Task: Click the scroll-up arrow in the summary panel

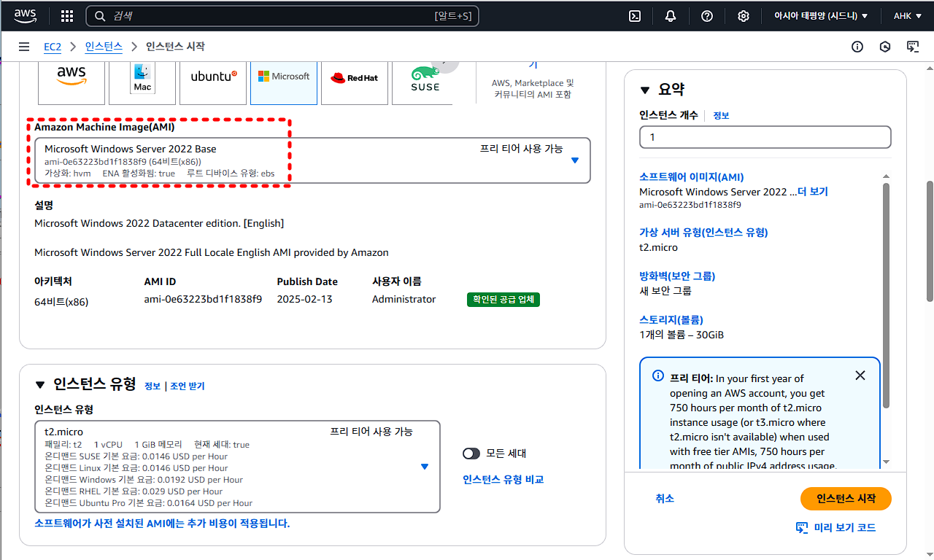Action: (887, 176)
